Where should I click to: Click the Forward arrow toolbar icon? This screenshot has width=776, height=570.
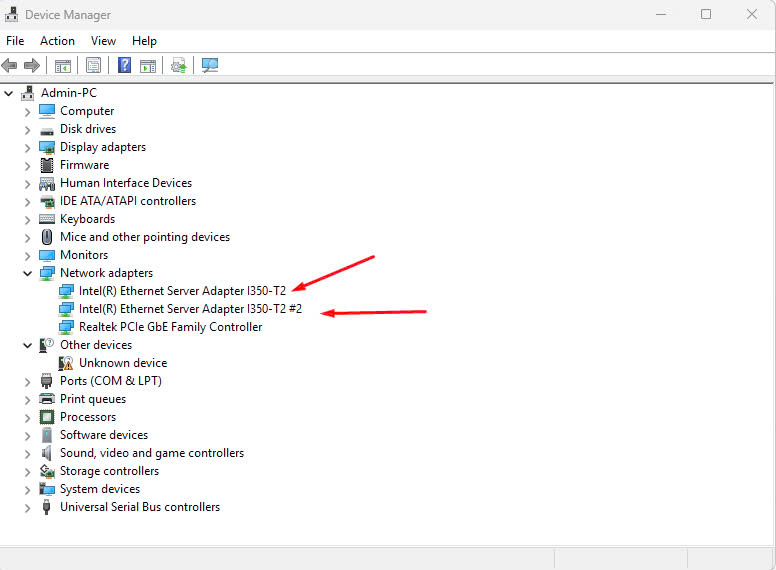32,65
